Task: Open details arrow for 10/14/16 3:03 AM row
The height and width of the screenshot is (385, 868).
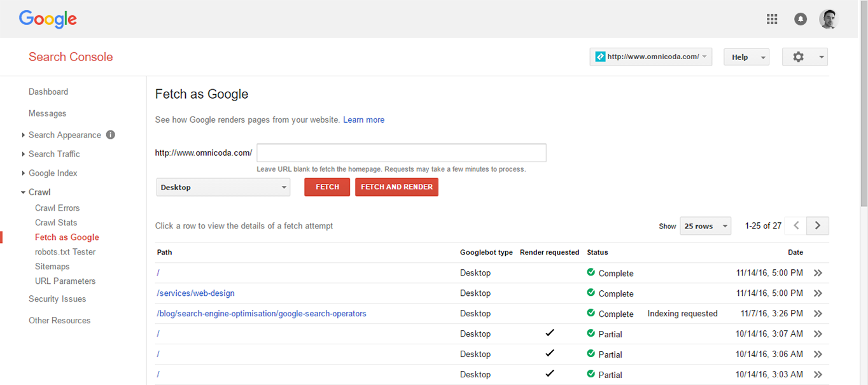Action: [x=818, y=375]
